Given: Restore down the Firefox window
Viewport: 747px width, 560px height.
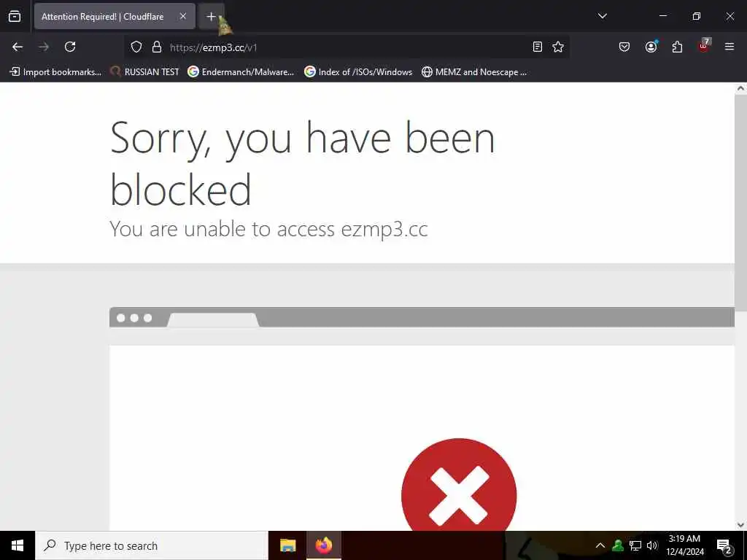Looking at the screenshot, I should 697,16.
